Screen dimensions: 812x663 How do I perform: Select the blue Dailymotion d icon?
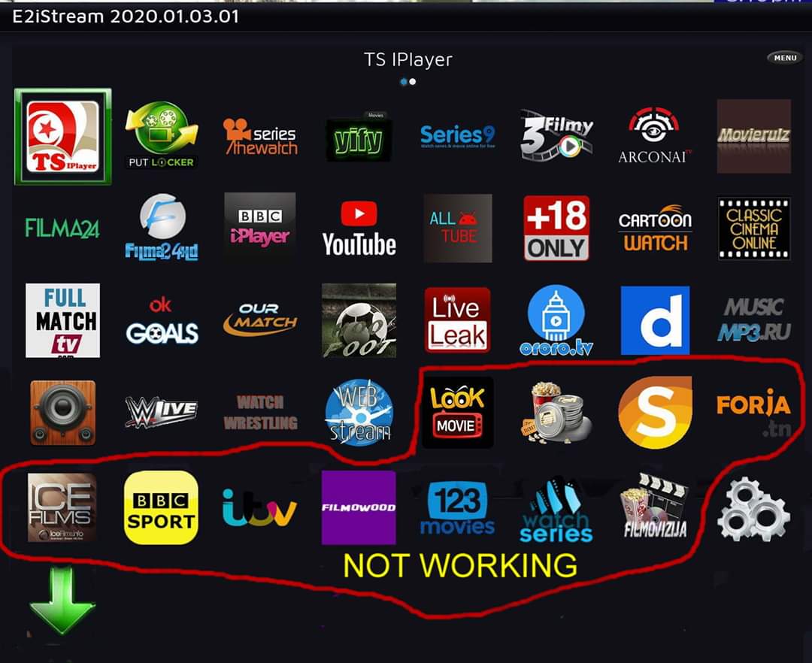655,320
